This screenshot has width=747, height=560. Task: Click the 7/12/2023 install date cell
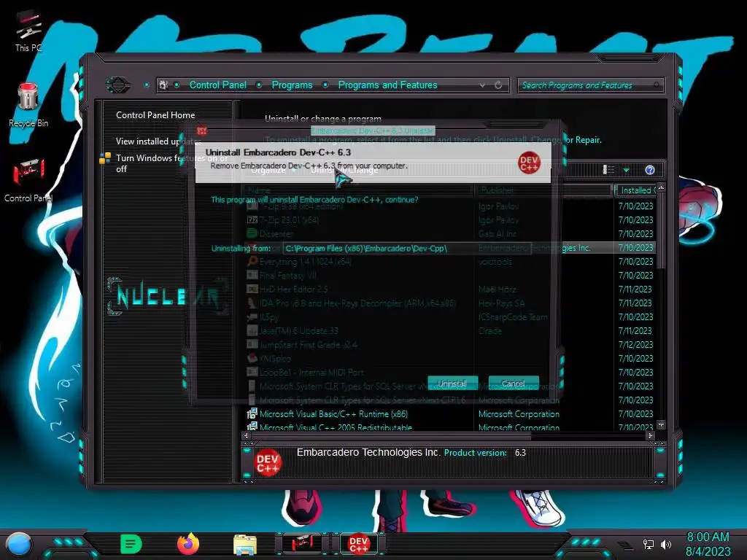click(x=635, y=344)
